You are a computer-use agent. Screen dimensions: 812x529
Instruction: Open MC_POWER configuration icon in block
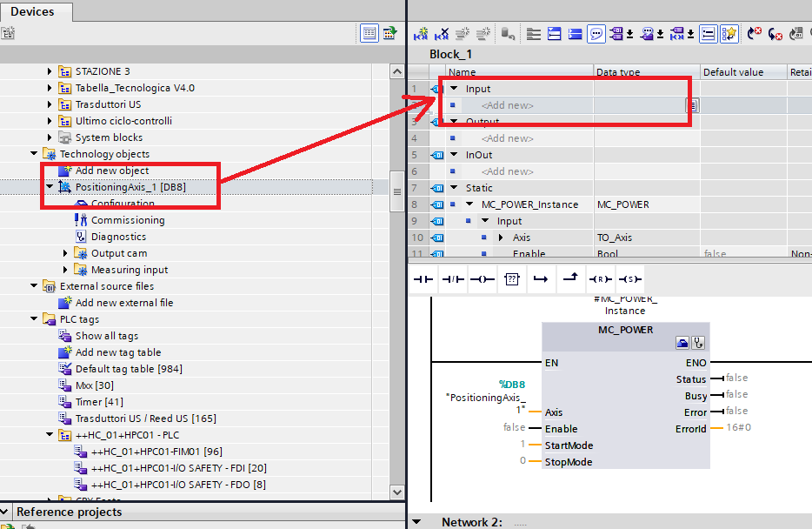(x=682, y=343)
